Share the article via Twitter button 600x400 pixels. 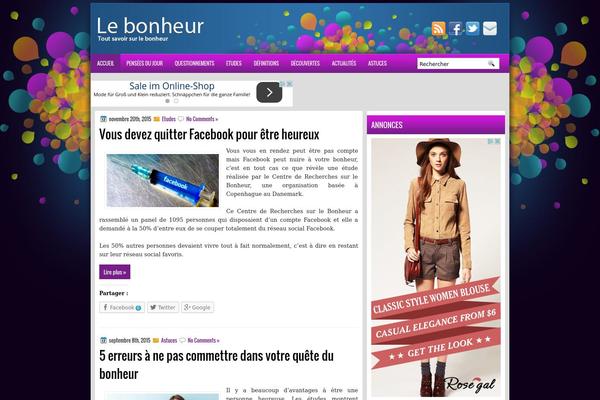[163, 307]
